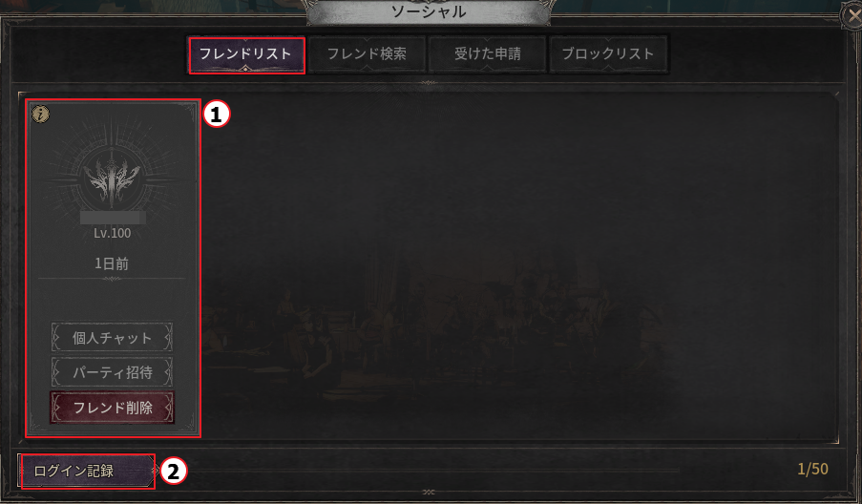
Task: Click the 1/50 friend count indicator
Action: (x=812, y=469)
